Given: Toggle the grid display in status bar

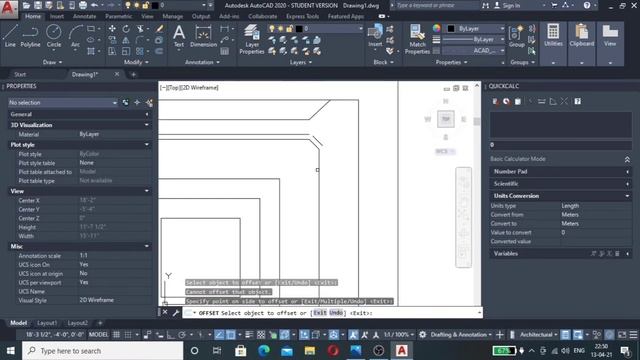Looking at the screenshot, I should point(116,335).
